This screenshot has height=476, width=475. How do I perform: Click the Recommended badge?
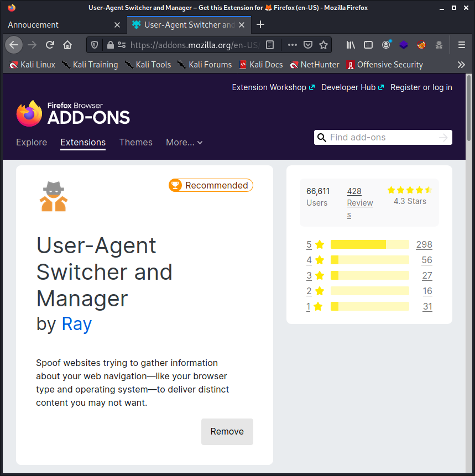click(x=211, y=185)
